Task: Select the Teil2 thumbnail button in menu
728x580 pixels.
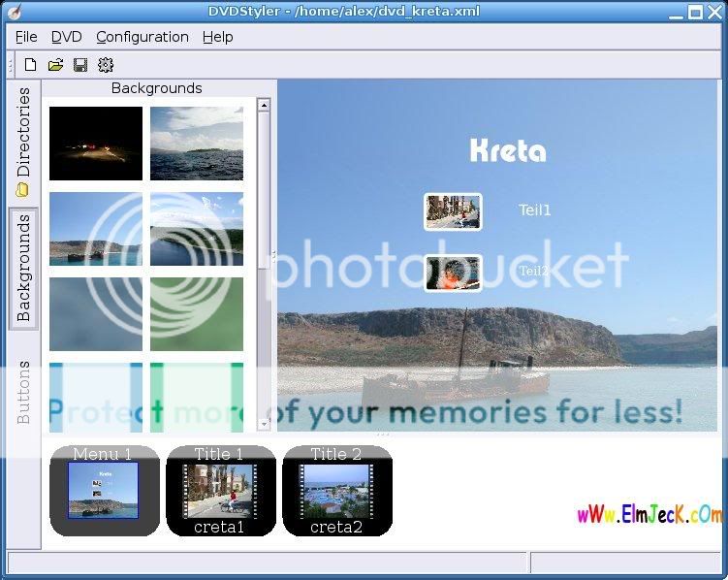Action: click(x=453, y=274)
